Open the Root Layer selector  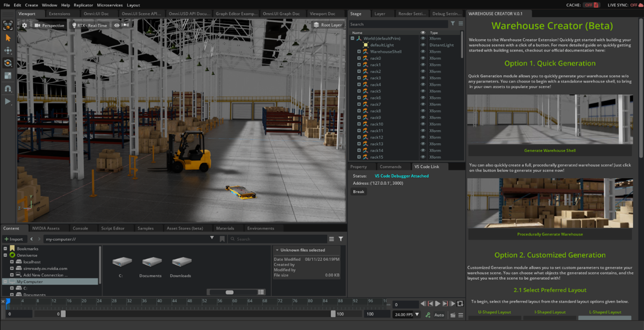[328, 25]
